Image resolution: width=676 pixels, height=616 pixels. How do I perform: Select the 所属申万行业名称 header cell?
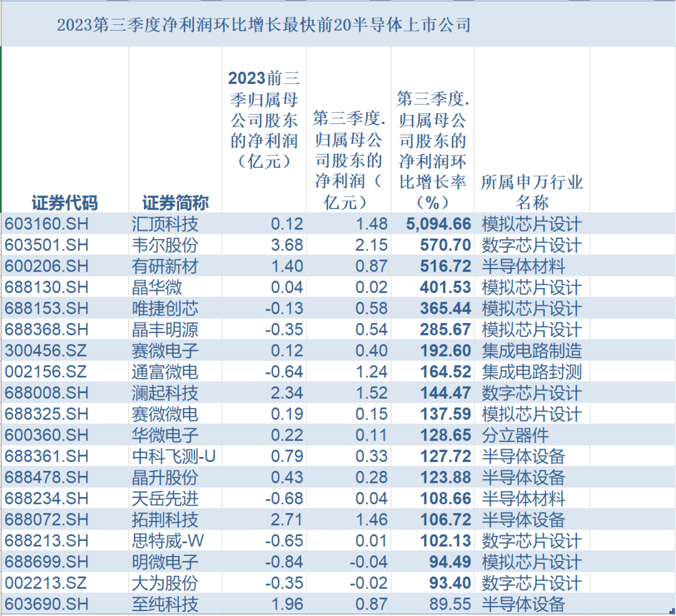tap(532, 192)
